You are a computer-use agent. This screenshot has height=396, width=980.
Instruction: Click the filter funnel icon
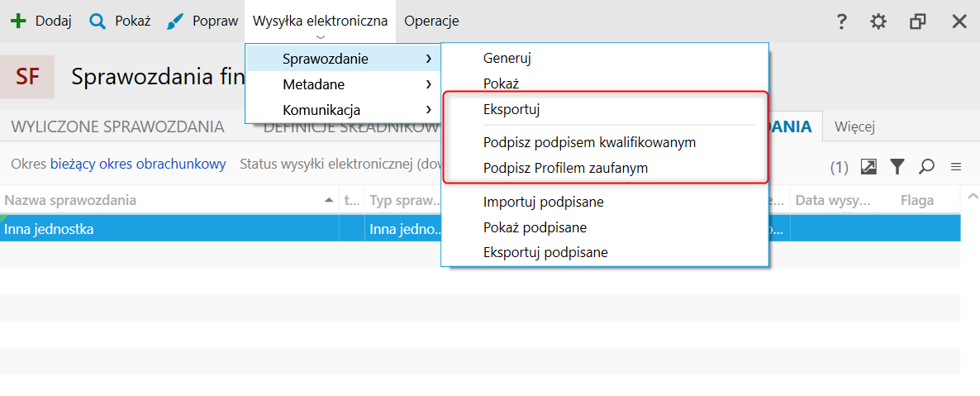(897, 166)
